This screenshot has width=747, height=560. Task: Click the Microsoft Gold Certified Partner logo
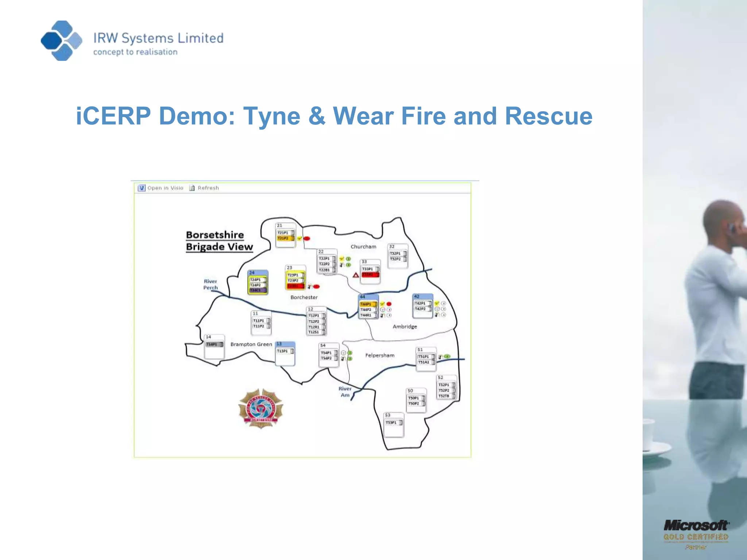point(696,534)
